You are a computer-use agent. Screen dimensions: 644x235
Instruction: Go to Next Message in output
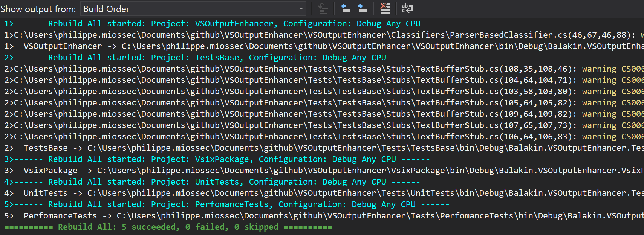point(362,8)
